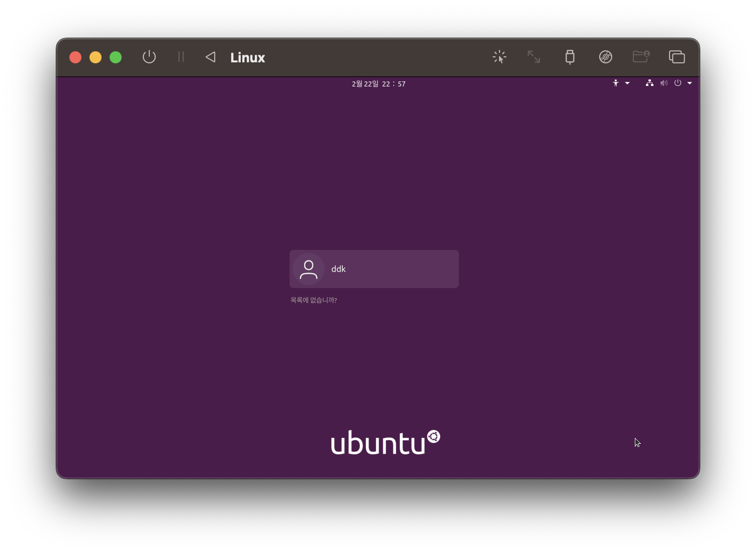
Task: Open the date and time 22:57 clock
Action: coord(379,84)
